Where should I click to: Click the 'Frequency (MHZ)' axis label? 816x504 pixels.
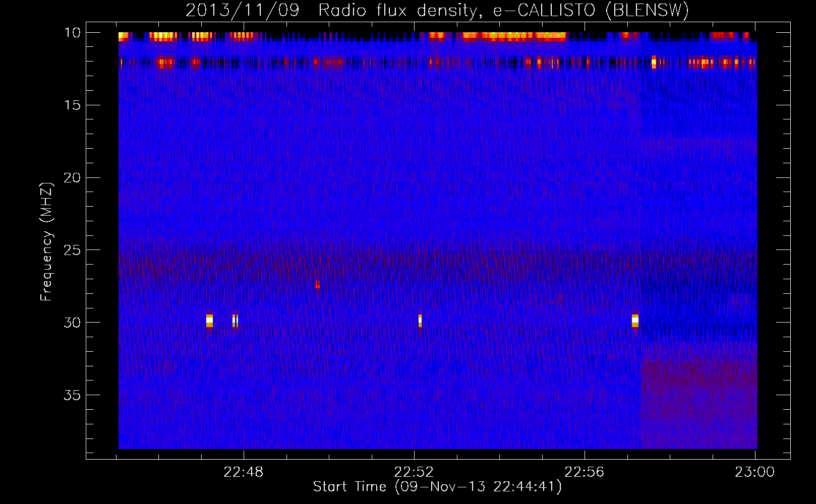pos(46,242)
